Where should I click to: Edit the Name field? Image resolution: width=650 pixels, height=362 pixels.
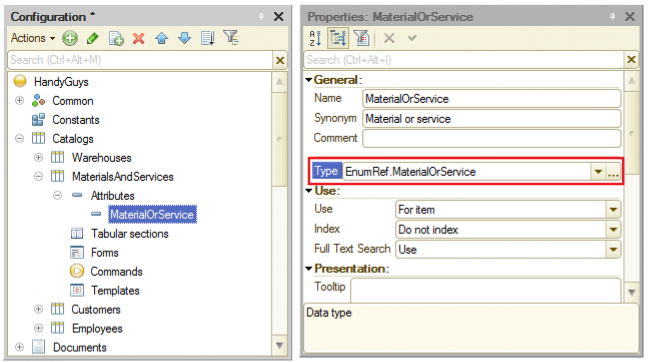point(492,99)
